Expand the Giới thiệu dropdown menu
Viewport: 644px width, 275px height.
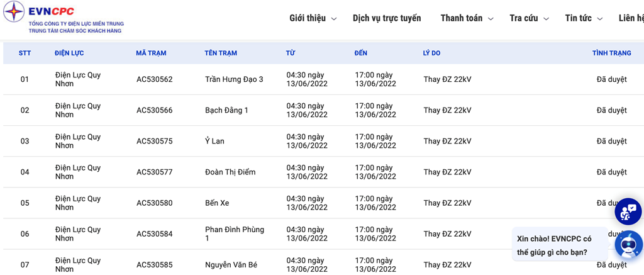click(313, 18)
